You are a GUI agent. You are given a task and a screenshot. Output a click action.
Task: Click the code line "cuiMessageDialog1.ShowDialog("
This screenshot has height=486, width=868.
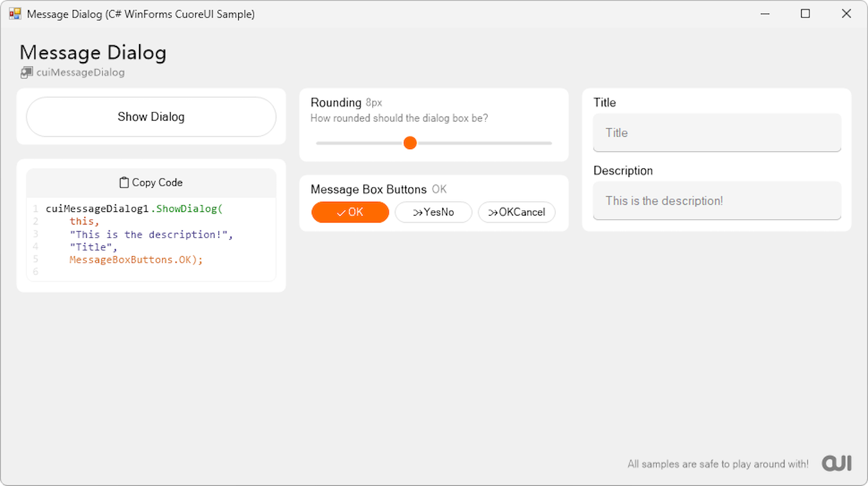click(x=134, y=209)
